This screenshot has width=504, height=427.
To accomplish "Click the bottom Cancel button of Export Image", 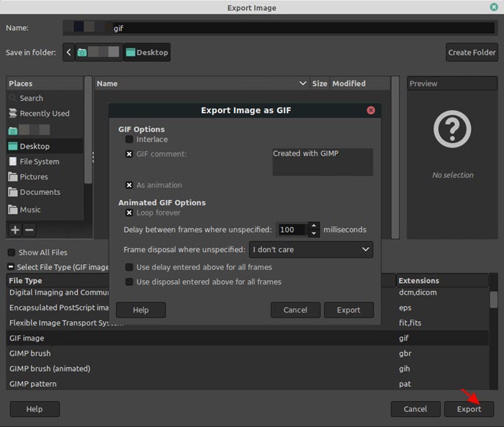I will [x=415, y=409].
